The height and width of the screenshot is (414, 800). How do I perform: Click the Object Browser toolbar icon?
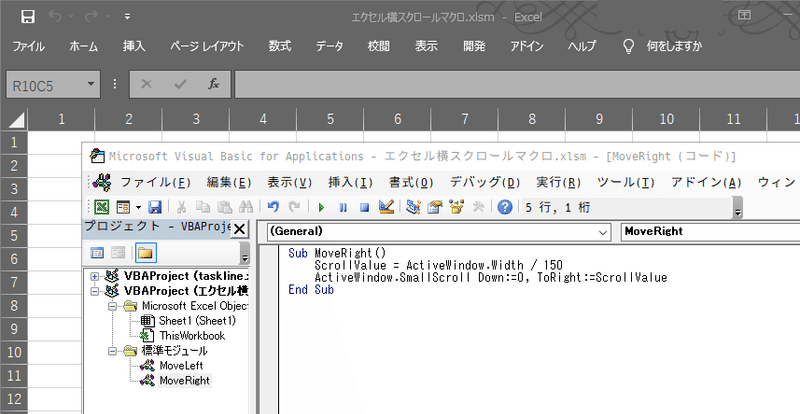pos(457,207)
